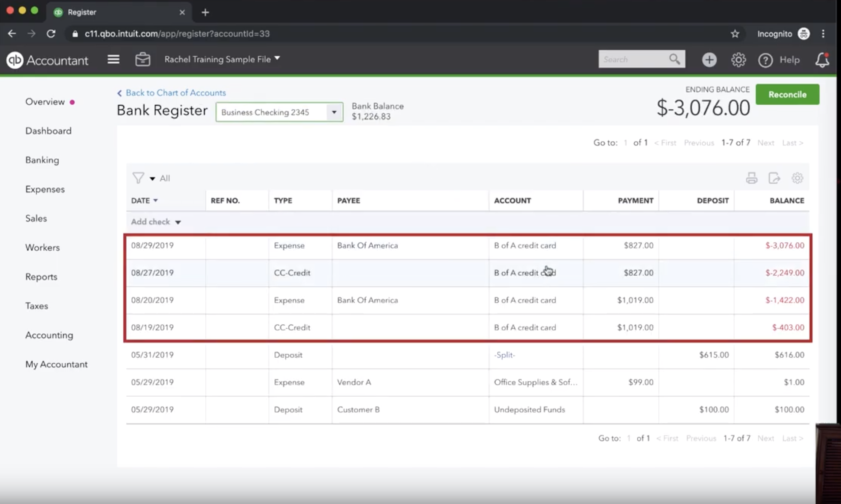Screen dimensions: 841x504
Task: Click the $99.00 payment amount
Action: [641, 382]
